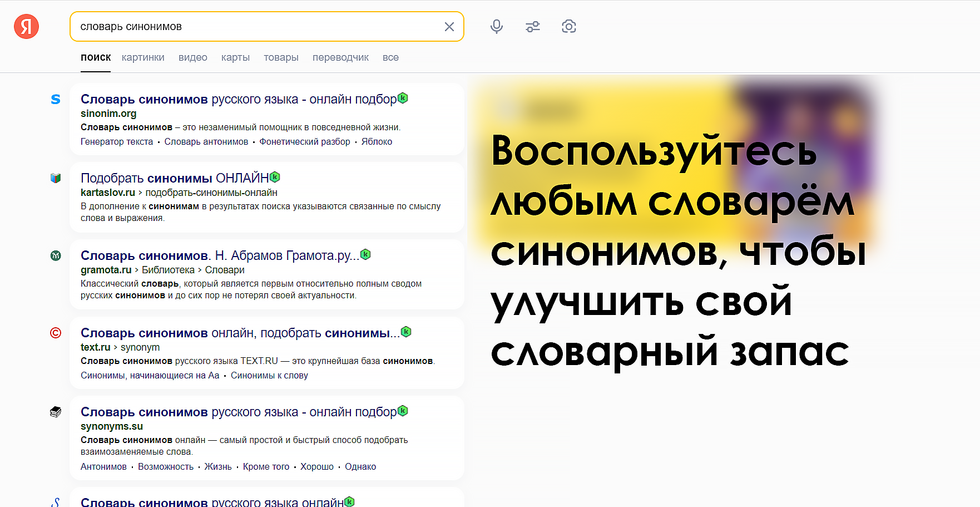This screenshot has width=980, height=507.
Task: Click подобрать-синонимы-онлайн breadcrumb
Action: point(211,193)
